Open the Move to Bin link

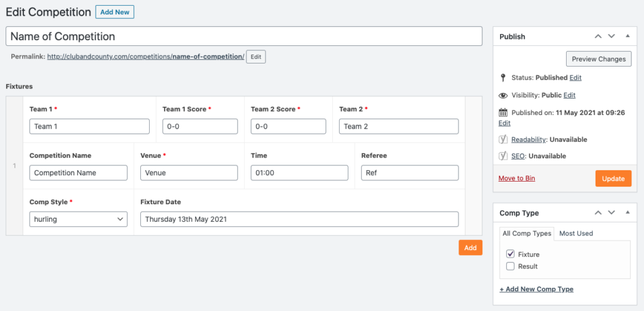pos(517,178)
